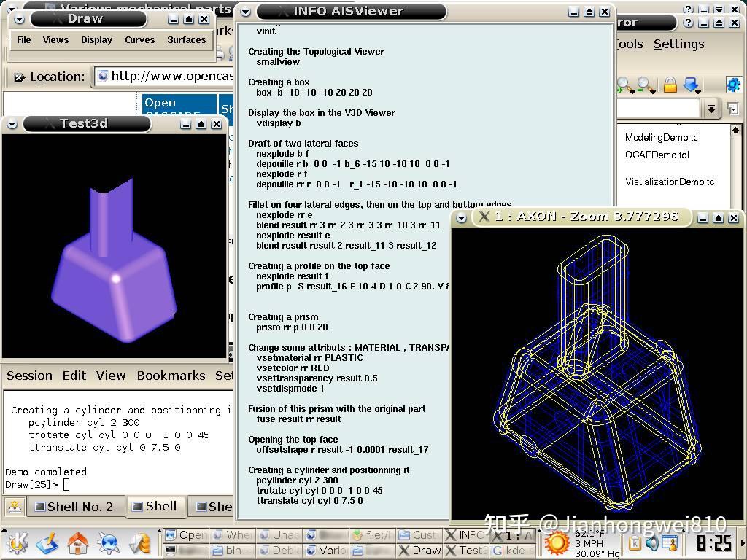
Task: Open the Home folder from the panel
Action: pyautogui.click(x=78, y=543)
